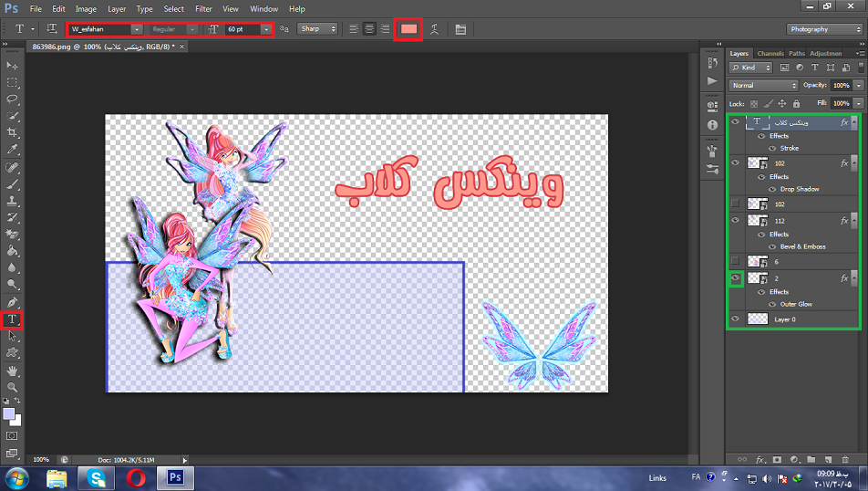Select the Hand tool
868x491 pixels.
[12, 371]
